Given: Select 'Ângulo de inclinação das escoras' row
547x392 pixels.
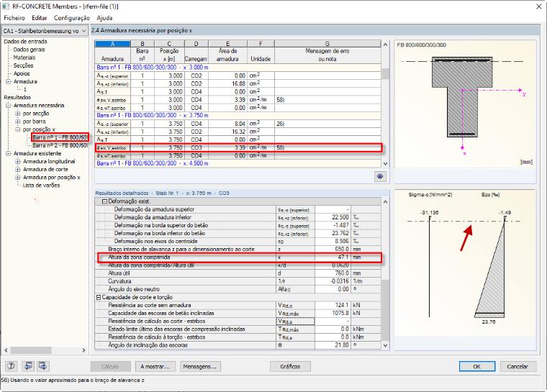Looking at the screenshot, I should click(x=238, y=345).
